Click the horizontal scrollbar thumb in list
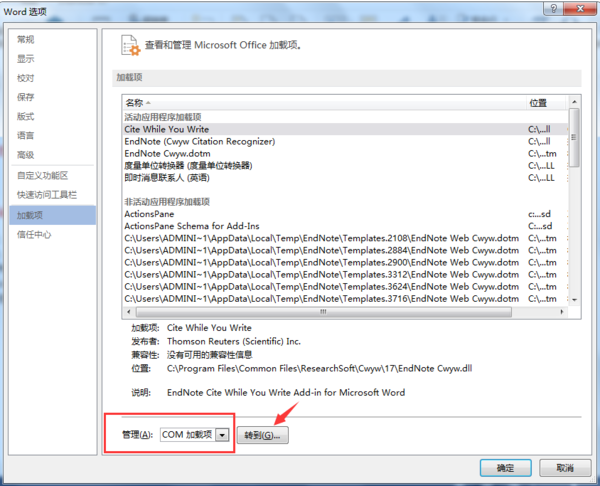Image resolution: width=600 pixels, height=486 pixels. (x=324, y=312)
